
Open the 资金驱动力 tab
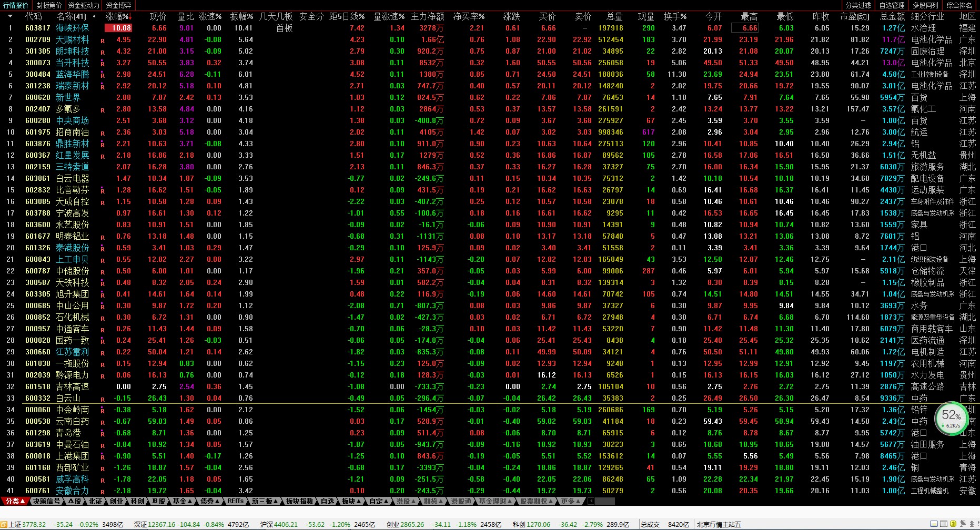tap(84, 5)
